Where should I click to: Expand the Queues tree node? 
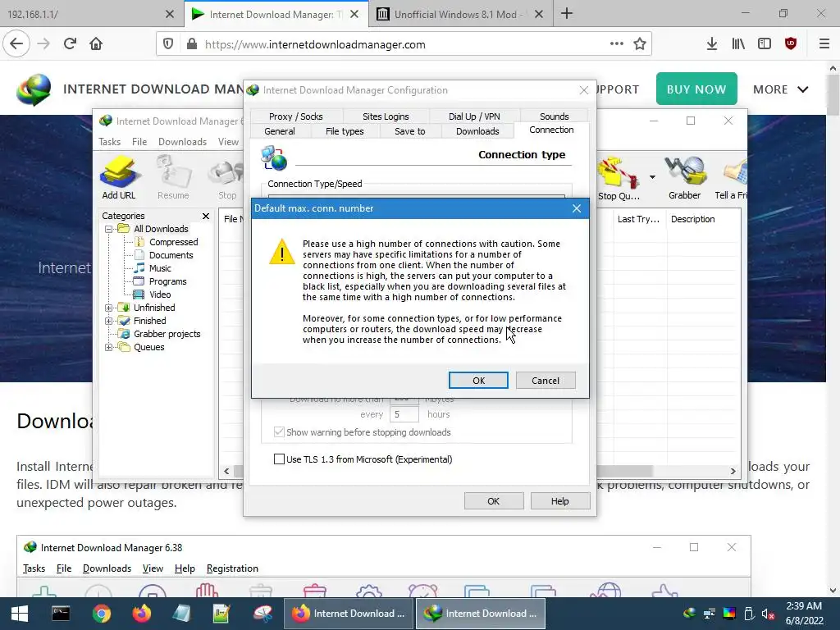[109, 347]
